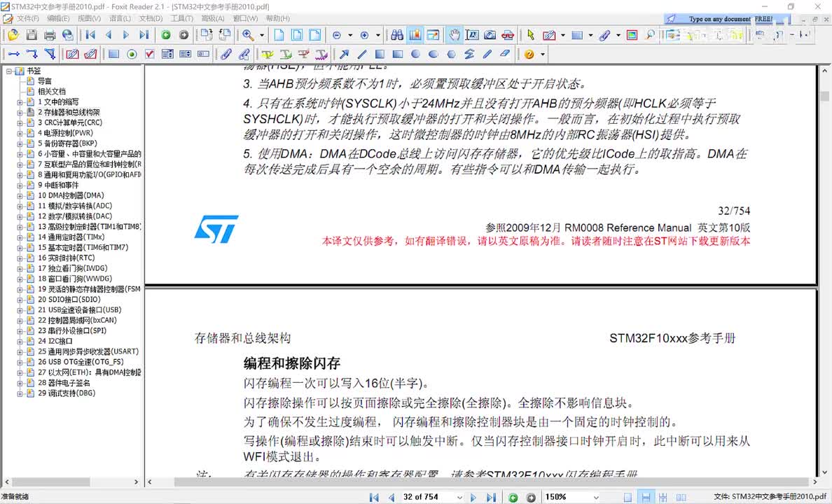This screenshot has height=504, width=832.
Task: Select the strikeout text tool
Action: click(303, 54)
